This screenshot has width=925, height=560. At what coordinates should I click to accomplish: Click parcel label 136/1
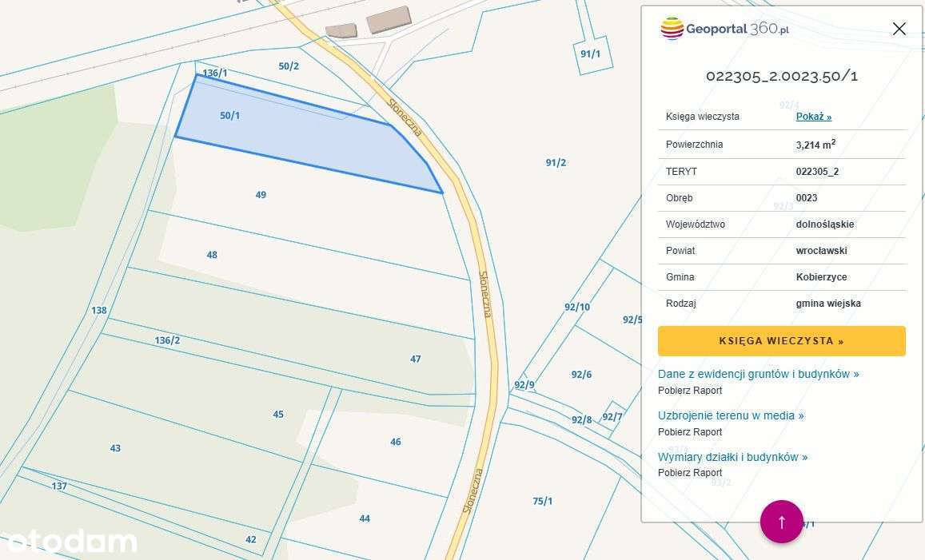pyautogui.click(x=215, y=73)
